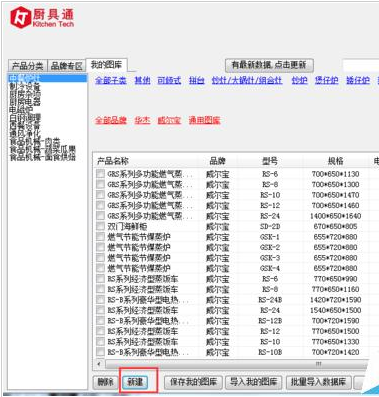
Task: Sort by the 规格 column header
Action: pos(335,161)
